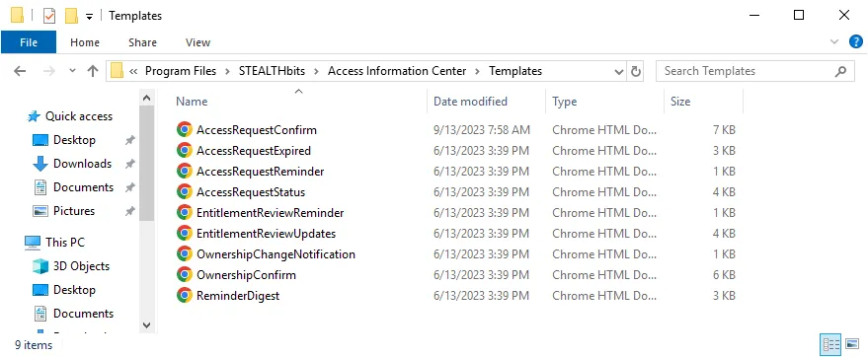Click the yellow folder icon in address bar

coord(117,71)
